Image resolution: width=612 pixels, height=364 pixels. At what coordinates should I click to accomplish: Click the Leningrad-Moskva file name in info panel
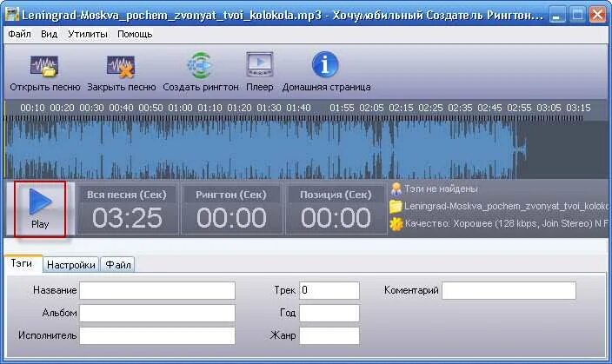506,206
